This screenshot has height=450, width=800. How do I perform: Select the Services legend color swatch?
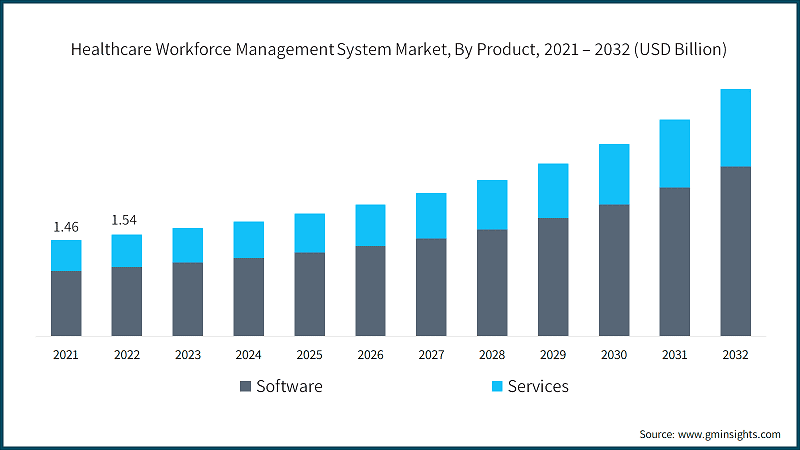(x=497, y=386)
